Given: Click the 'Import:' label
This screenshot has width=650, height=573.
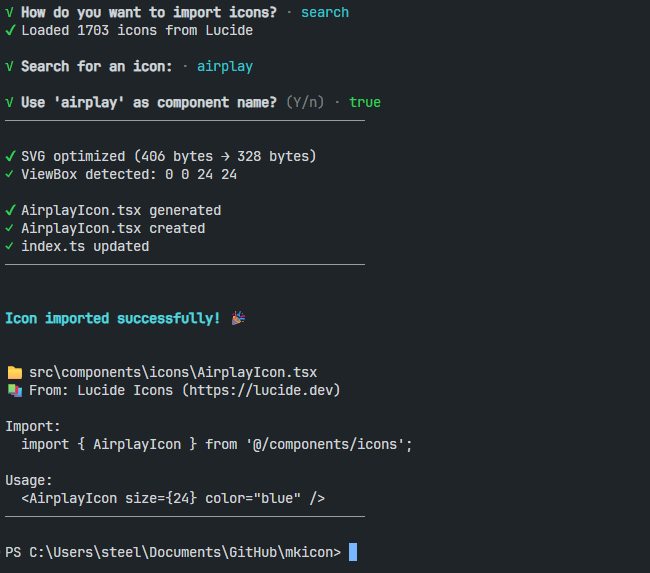Looking at the screenshot, I should [33, 426].
